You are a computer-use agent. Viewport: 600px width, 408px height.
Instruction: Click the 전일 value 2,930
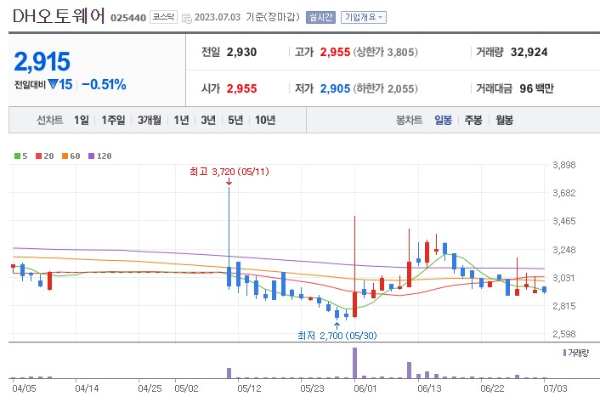tap(241, 52)
